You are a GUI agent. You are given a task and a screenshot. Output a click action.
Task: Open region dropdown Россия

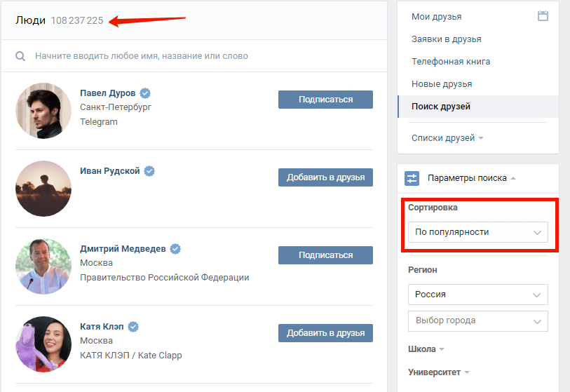[x=478, y=295]
